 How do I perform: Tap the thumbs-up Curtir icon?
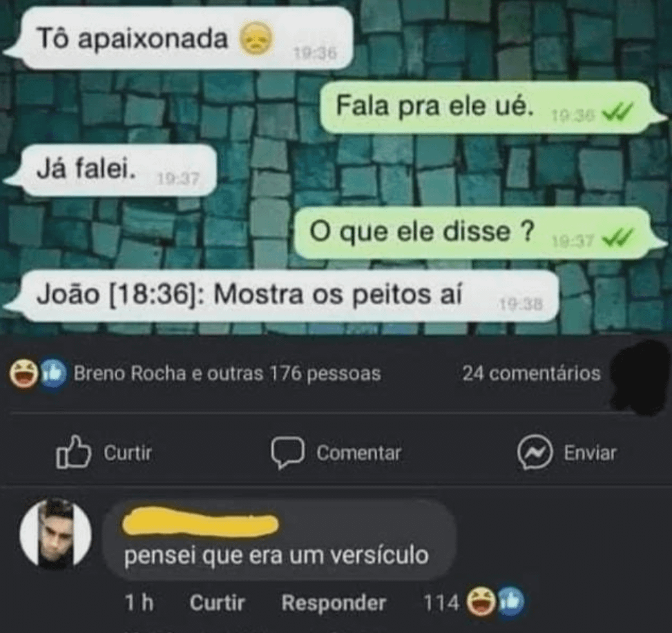click(73, 452)
